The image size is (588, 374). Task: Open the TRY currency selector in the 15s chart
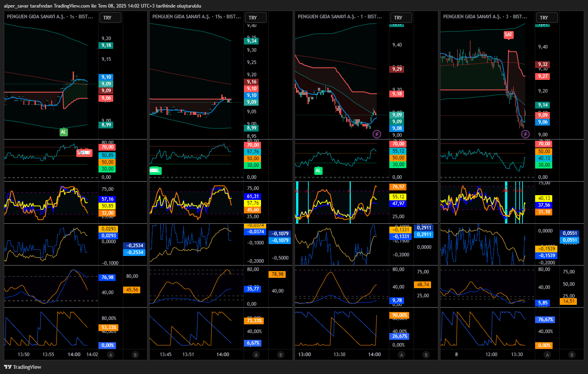click(255, 17)
